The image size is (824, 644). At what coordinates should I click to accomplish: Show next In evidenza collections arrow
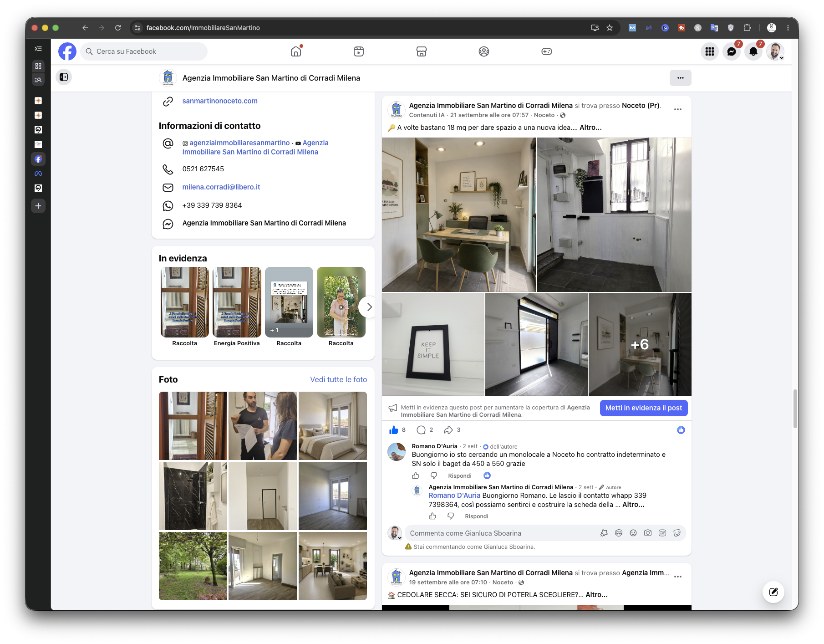369,307
